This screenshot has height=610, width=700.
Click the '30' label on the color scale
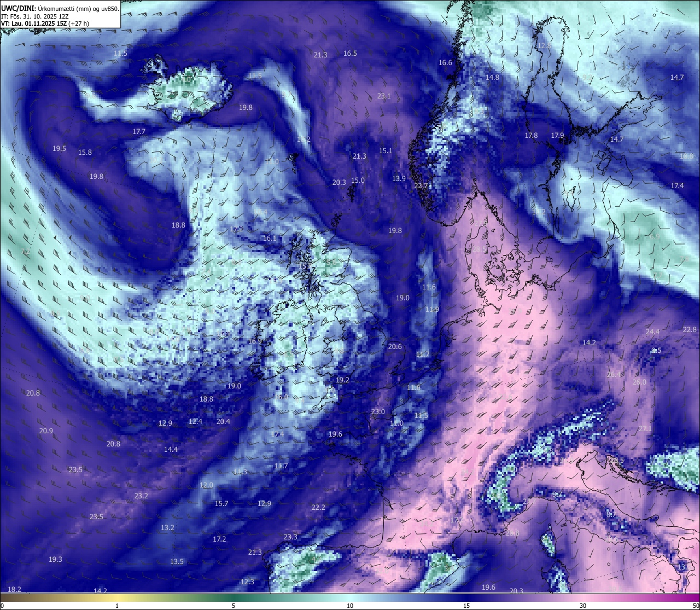click(x=583, y=605)
